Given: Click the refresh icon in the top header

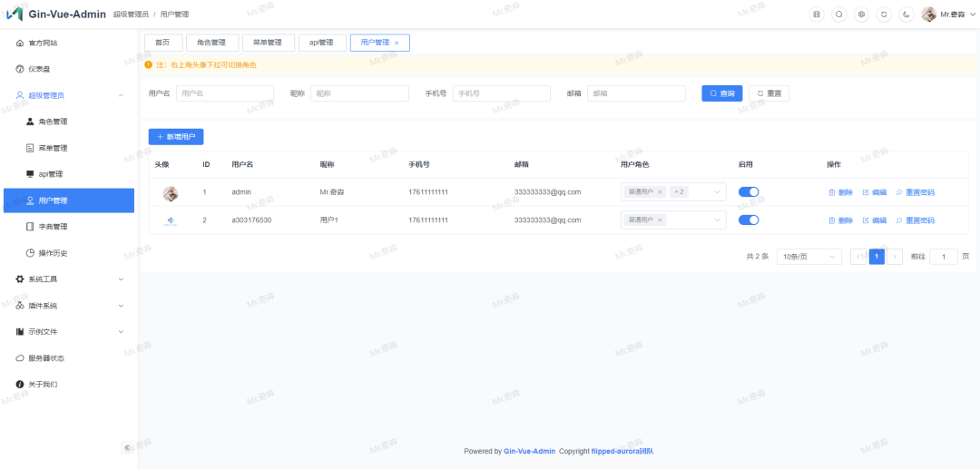Looking at the screenshot, I should [x=884, y=15].
